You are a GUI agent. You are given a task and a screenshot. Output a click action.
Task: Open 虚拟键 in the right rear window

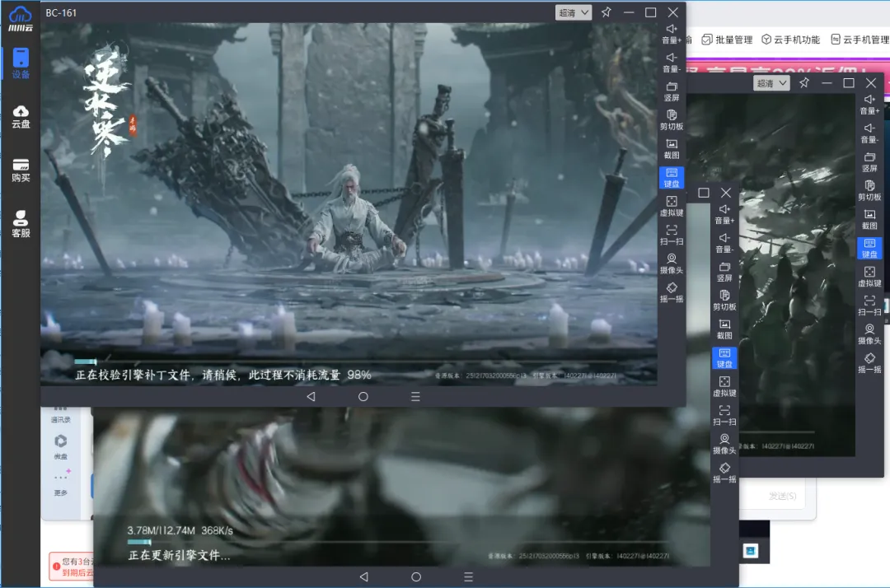(x=869, y=278)
